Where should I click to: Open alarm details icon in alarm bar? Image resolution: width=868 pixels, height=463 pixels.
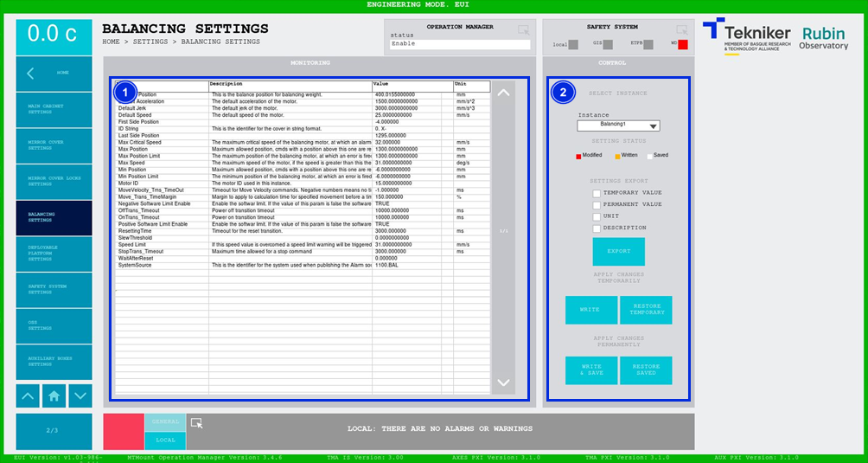[196, 423]
